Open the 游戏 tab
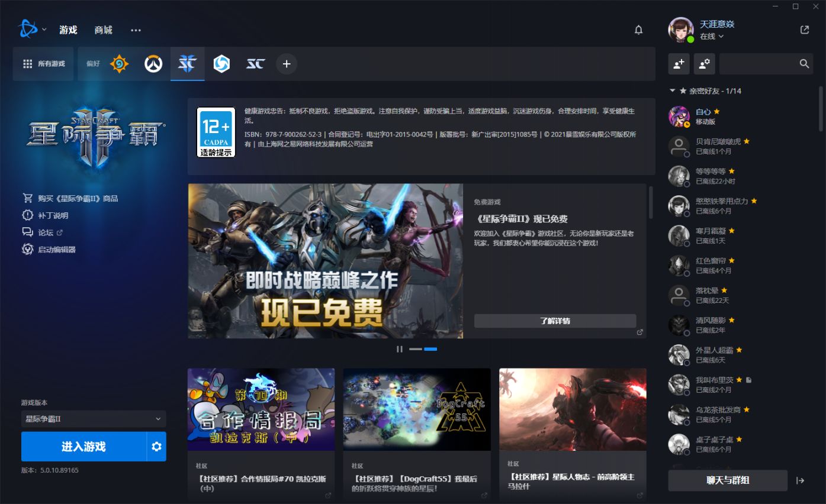Image resolution: width=826 pixels, height=504 pixels. [68, 30]
